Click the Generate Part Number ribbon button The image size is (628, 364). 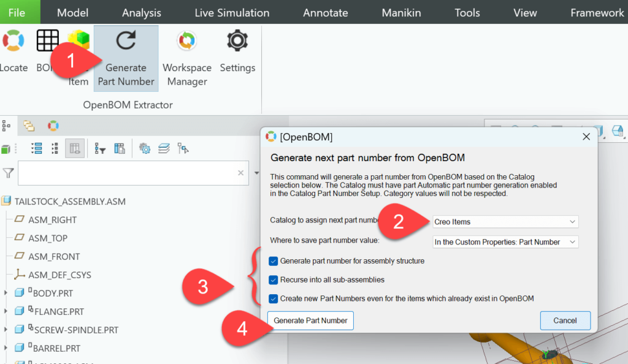126,58
